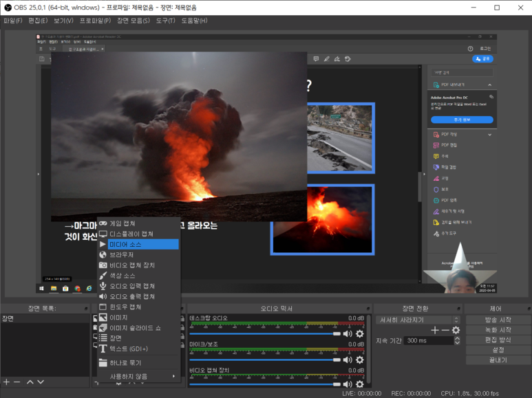The image size is (532, 398).
Task: Expand the 사용하지 않음 submenu
Action: pos(138,376)
